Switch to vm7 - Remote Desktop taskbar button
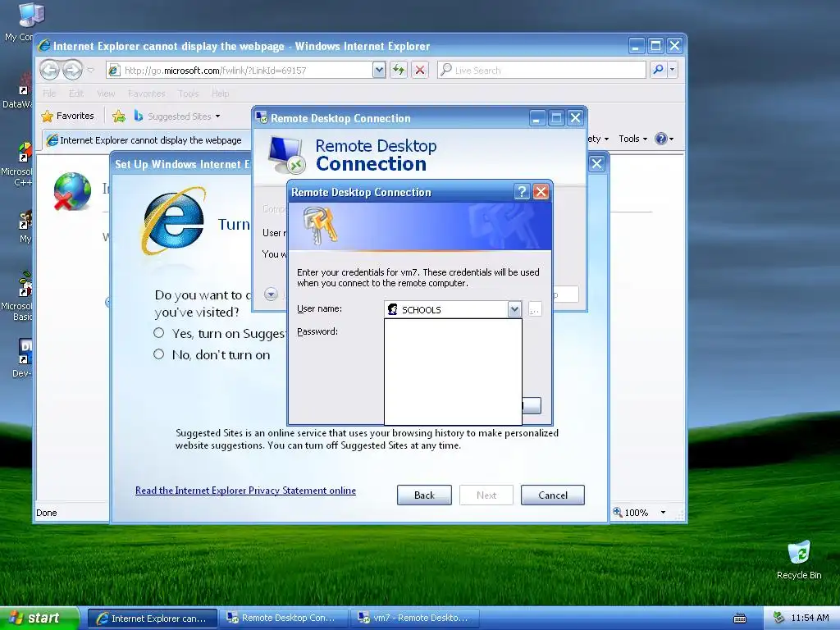 (x=416, y=619)
